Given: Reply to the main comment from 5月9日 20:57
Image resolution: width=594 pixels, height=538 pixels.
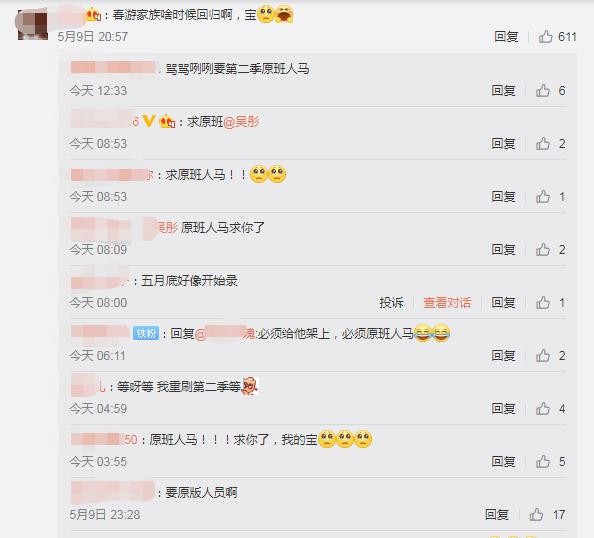Looking at the screenshot, I should pyautogui.click(x=506, y=36).
